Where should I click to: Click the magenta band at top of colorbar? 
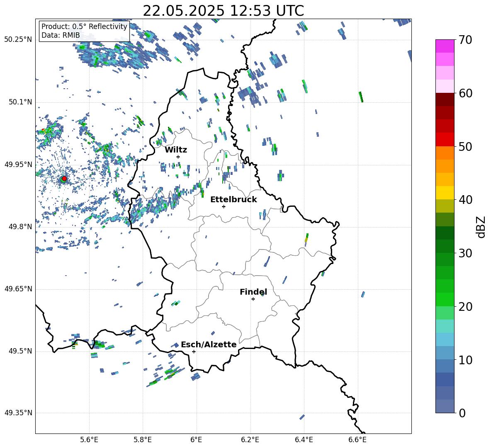(x=445, y=46)
